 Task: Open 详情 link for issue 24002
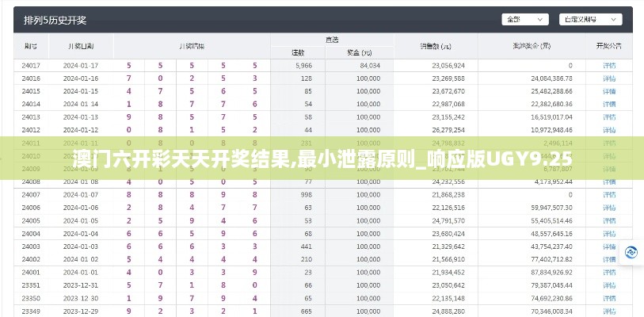(609, 259)
